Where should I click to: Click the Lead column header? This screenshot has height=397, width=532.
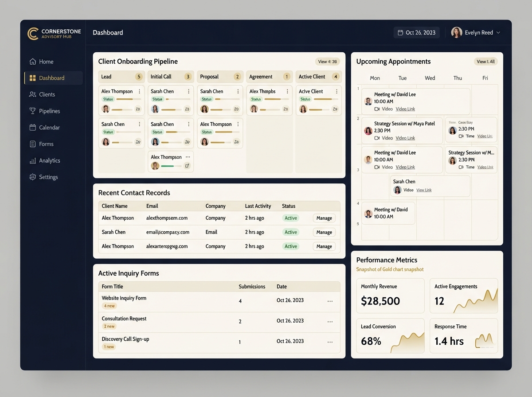[x=121, y=77]
